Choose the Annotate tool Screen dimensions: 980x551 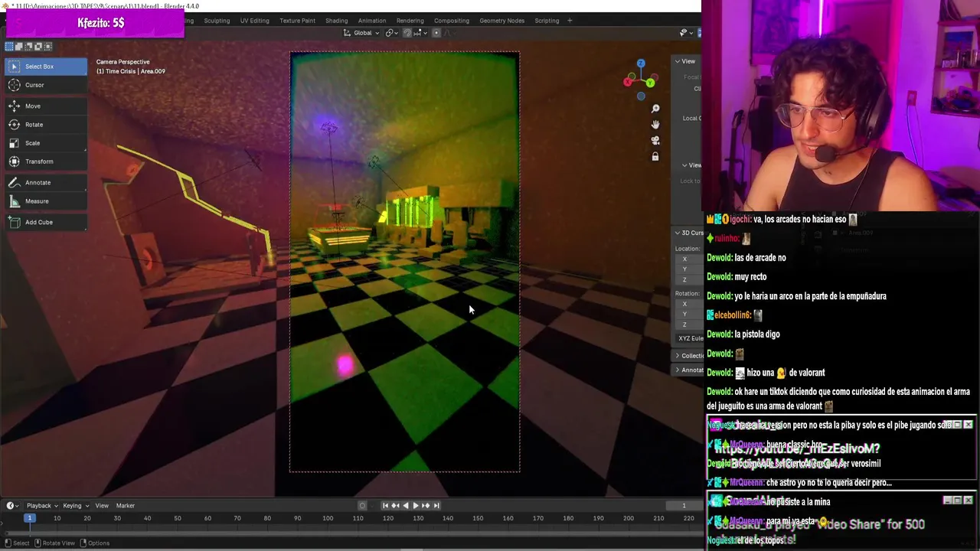(x=45, y=183)
